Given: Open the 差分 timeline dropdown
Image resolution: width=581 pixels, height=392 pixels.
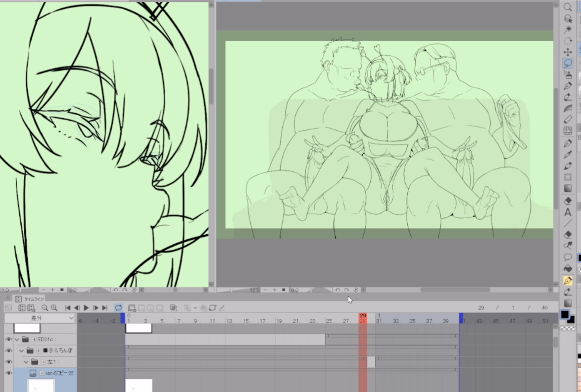Looking at the screenshot, I should pyautogui.click(x=40, y=318).
